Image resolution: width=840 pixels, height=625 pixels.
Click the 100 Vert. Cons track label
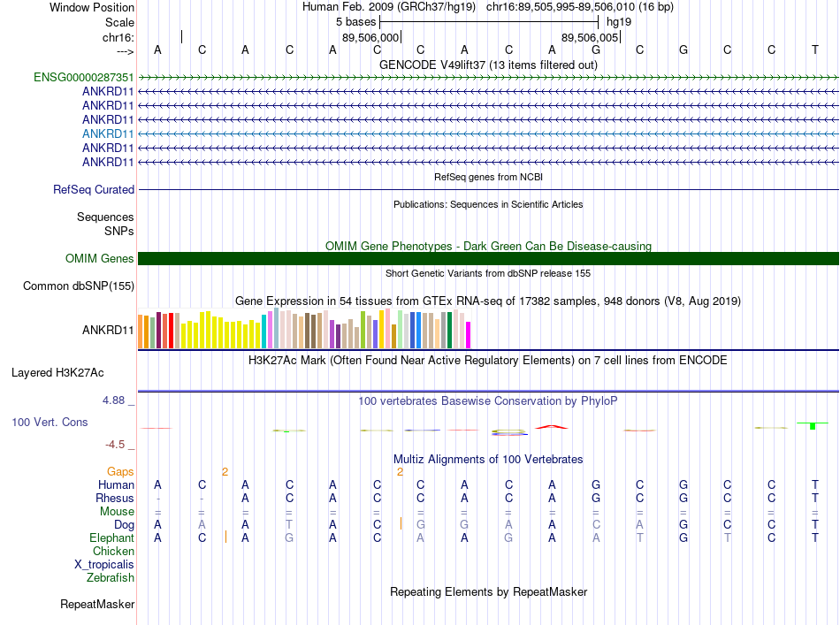(50, 422)
